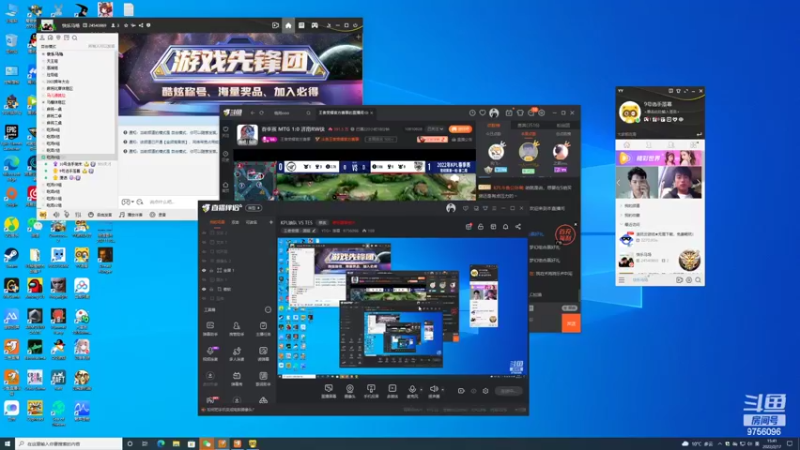
Task: Click the orange send button in Douyu chat
Action: coord(571,323)
